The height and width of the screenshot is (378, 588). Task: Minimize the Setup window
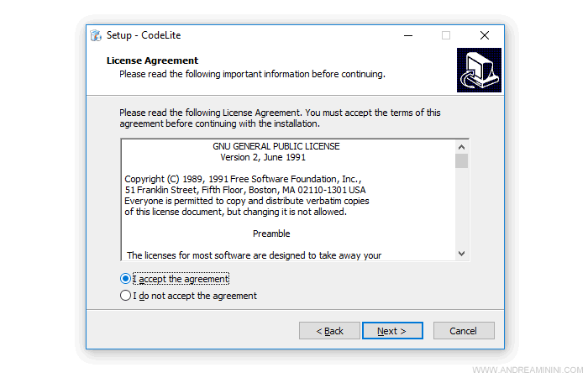tap(407, 35)
